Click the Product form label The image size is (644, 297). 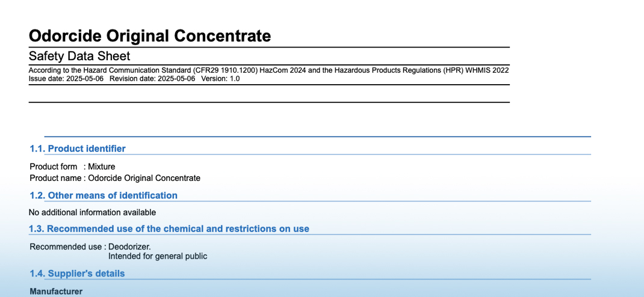coord(54,167)
